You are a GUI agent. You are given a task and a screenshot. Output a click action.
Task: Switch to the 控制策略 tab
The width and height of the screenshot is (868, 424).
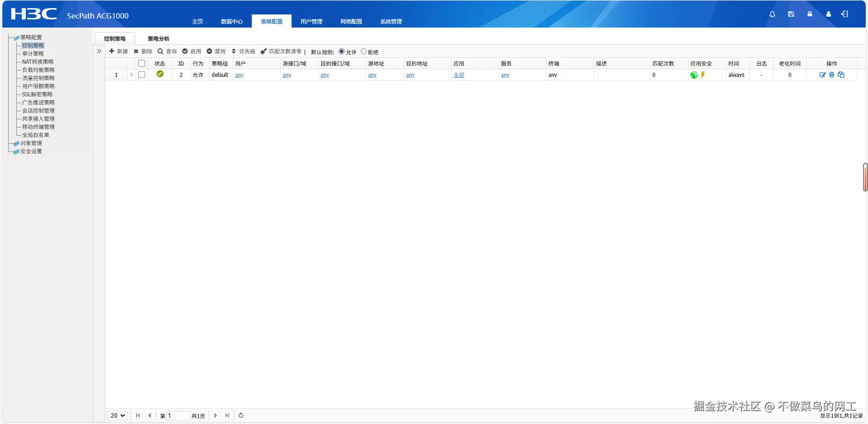coord(115,38)
